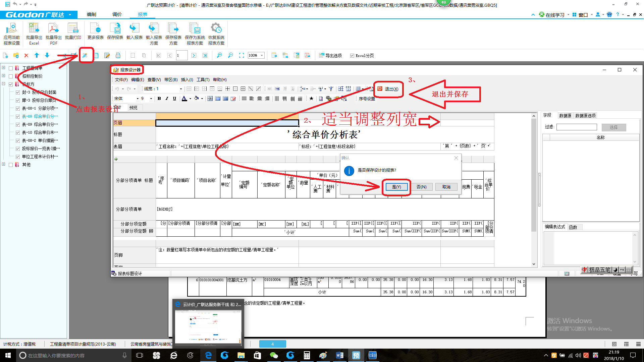Open the font color dropdown arrow
644x362 pixels.
click(x=190, y=99)
